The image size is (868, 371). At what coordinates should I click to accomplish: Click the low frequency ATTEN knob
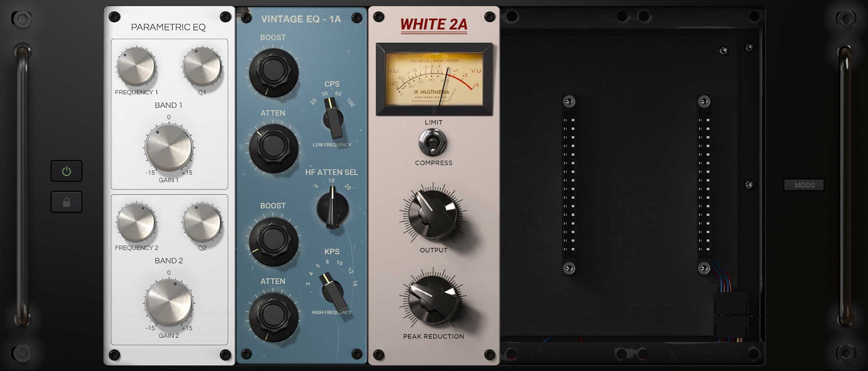(x=273, y=147)
